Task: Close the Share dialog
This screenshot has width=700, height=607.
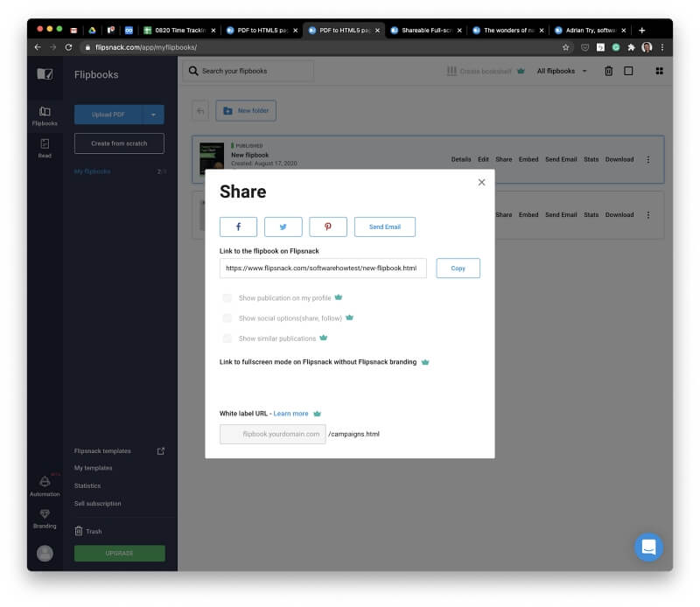Action: click(x=481, y=182)
